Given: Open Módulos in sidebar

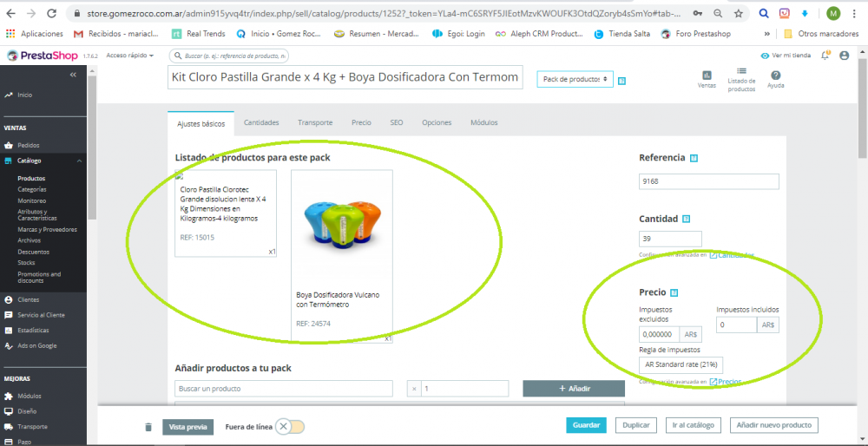Looking at the screenshot, I should pos(29,397).
